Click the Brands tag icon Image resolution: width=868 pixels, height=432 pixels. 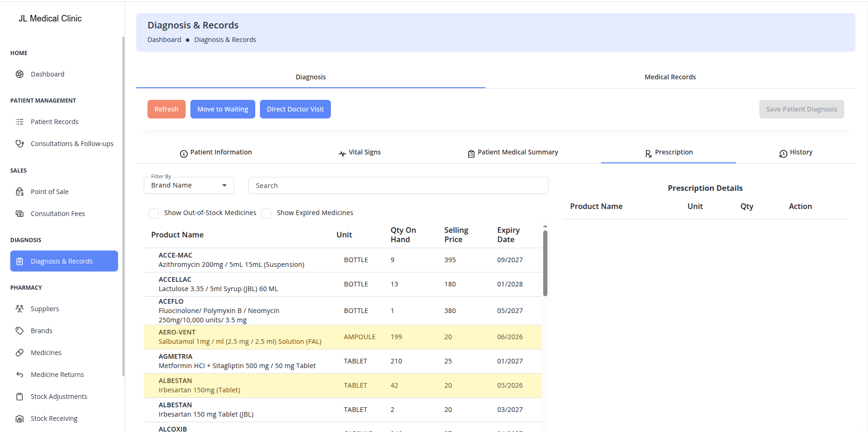tap(20, 331)
